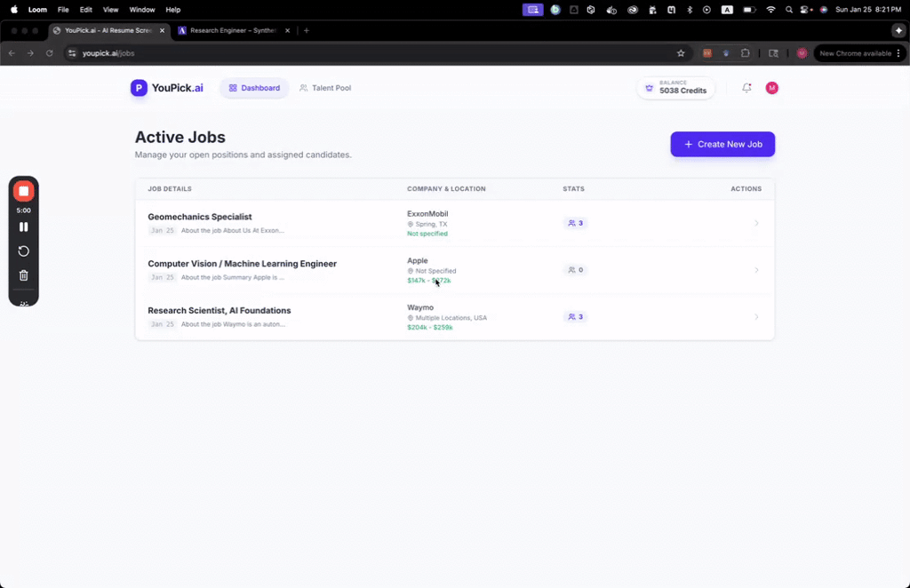This screenshot has height=588, width=910.
Task: Switch to Research Engineer browser tab
Action: click(233, 31)
